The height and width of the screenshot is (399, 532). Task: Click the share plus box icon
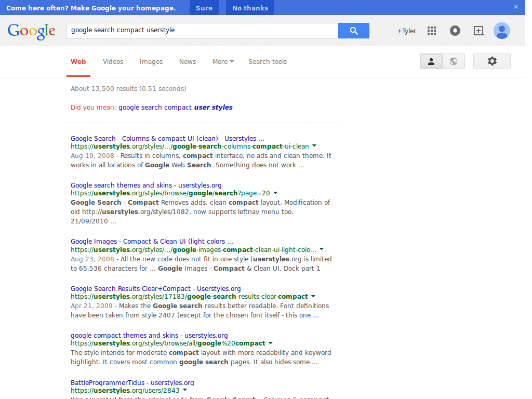[x=478, y=31]
